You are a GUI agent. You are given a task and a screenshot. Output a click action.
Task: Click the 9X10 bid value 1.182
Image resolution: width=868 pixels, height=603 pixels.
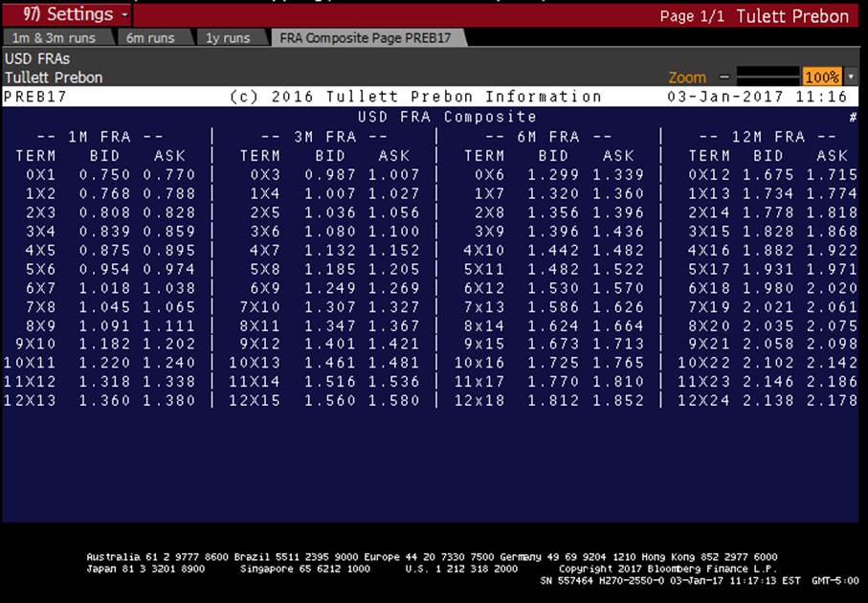click(x=104, y=344)
